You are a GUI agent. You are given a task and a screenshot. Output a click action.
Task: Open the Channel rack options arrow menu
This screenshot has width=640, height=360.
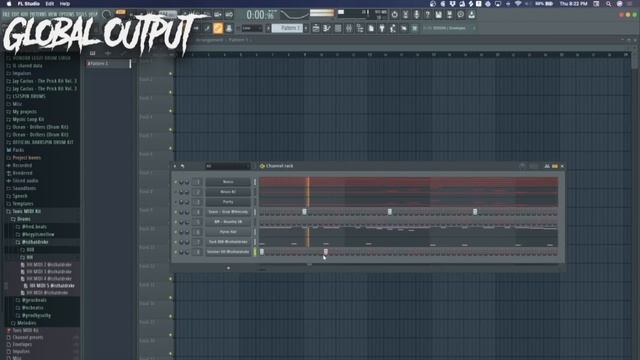tap(175, 166)
